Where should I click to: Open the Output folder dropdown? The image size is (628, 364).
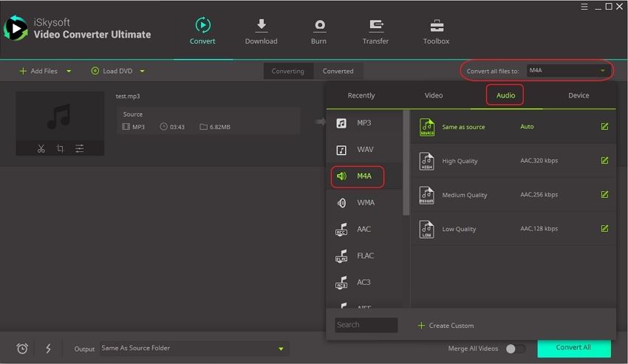pyautogui.click(x=281, y=348)
